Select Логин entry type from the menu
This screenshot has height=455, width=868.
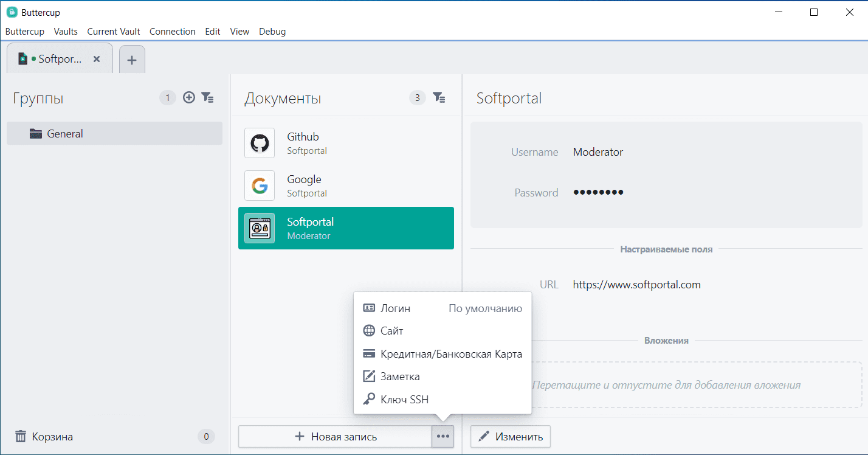(395, 308)
